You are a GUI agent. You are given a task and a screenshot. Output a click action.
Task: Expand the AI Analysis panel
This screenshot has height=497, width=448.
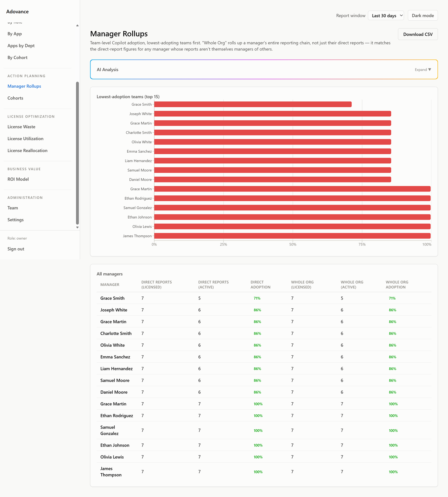tap(423, 70)
